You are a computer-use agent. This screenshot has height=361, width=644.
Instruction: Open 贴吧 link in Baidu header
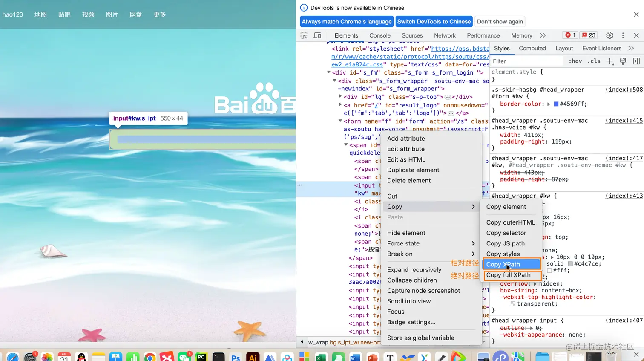[64, 14]
